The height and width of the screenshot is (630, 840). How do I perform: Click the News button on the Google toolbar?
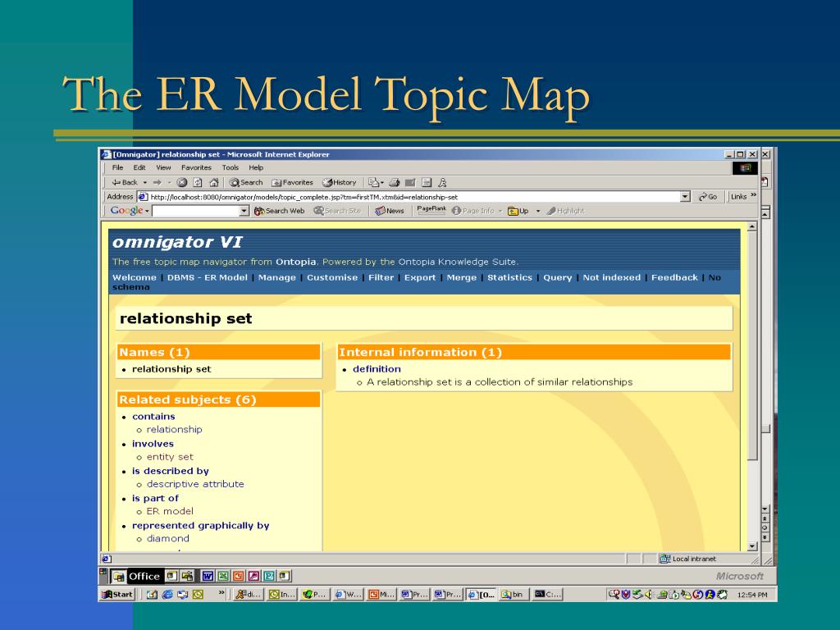pyautogui.click(x=390, y=211)
